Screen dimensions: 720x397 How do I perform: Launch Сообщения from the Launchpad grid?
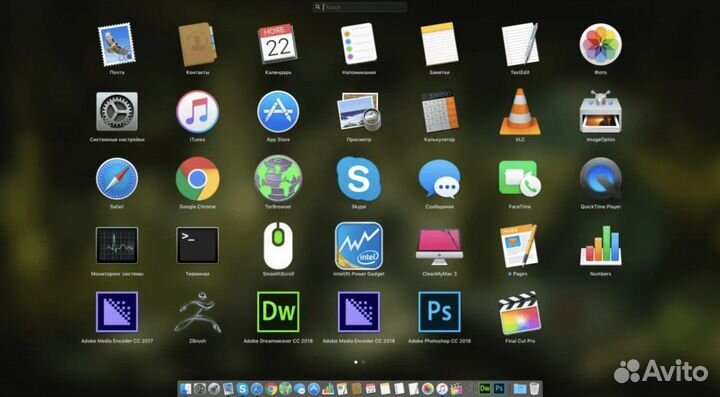pyautogui.click(x=439, y=179)
